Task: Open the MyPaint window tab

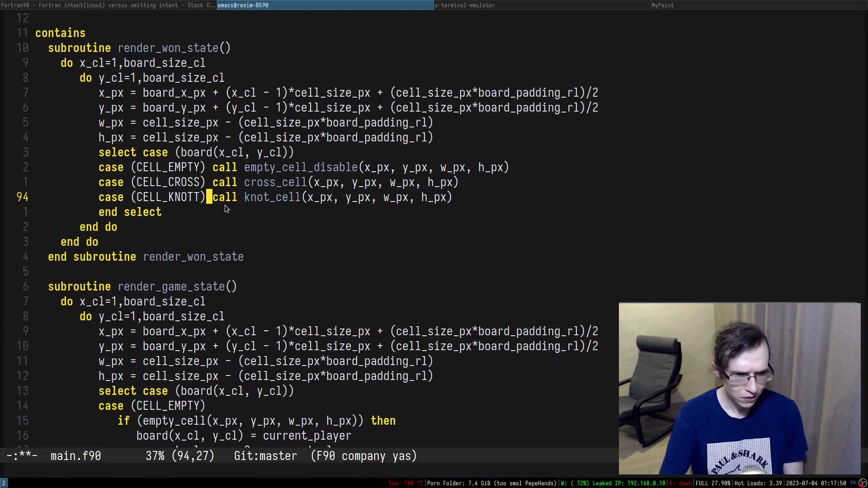Action: [662, 5]
